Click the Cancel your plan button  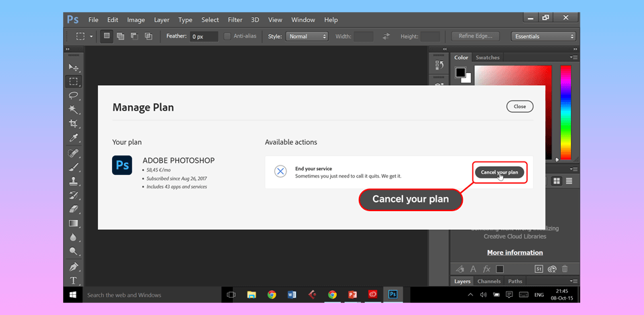pyautogui.click(x=499, y=172)
